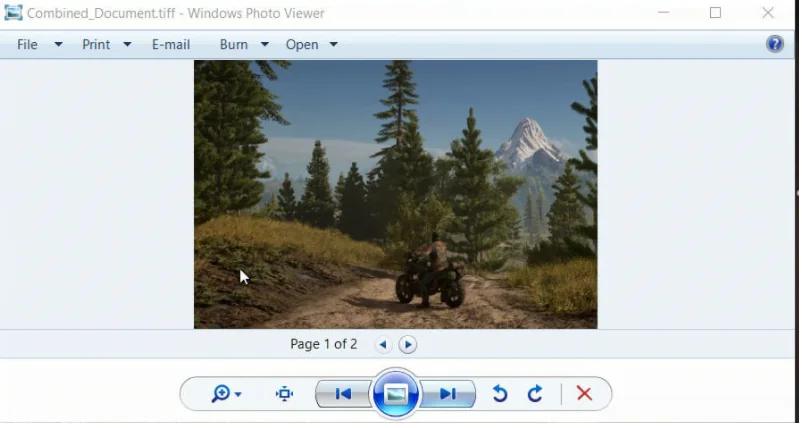Click the Actual size fit icon
The image size is (802, 428).
284,394
